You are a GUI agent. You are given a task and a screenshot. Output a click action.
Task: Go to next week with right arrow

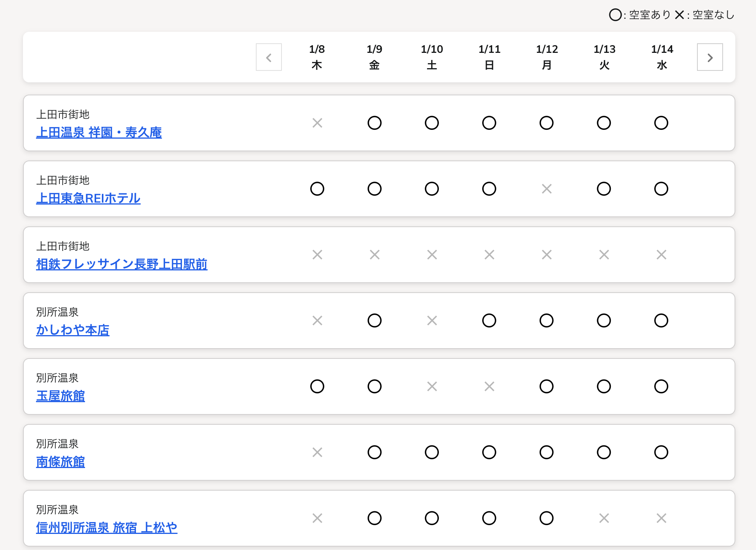pos(710,57)
